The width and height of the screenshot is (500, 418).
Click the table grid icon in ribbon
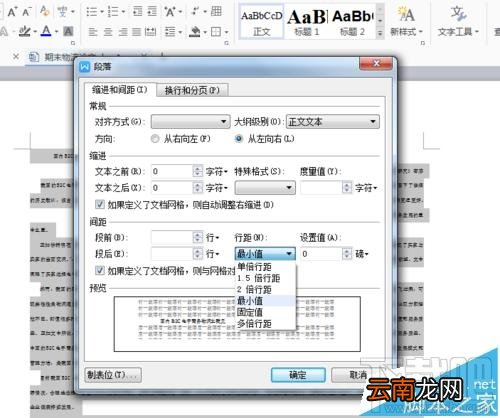click(216, 12)
